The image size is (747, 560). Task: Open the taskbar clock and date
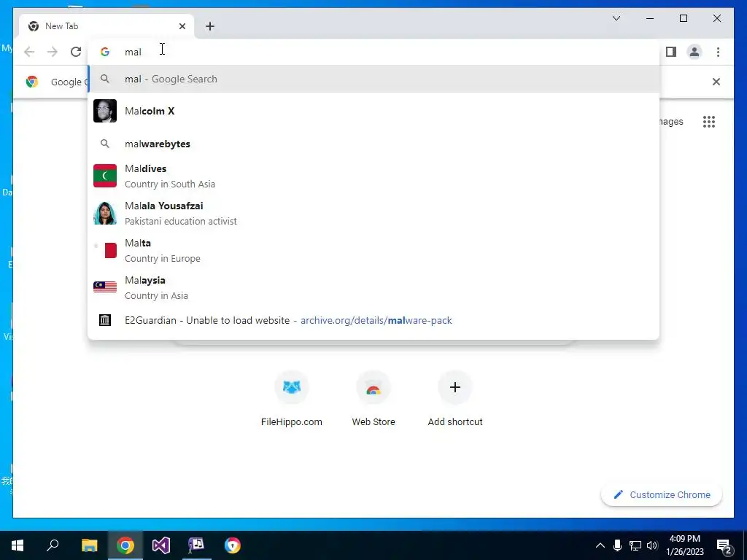684,545
